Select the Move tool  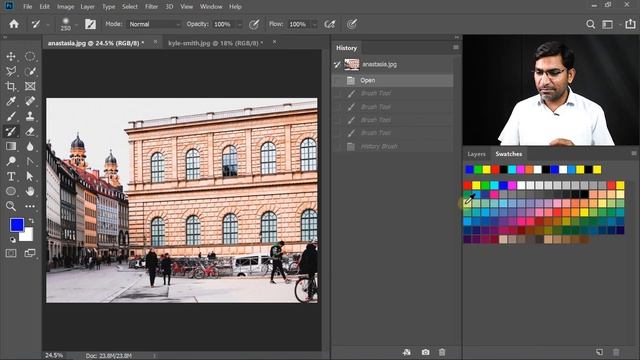[11, 56]
